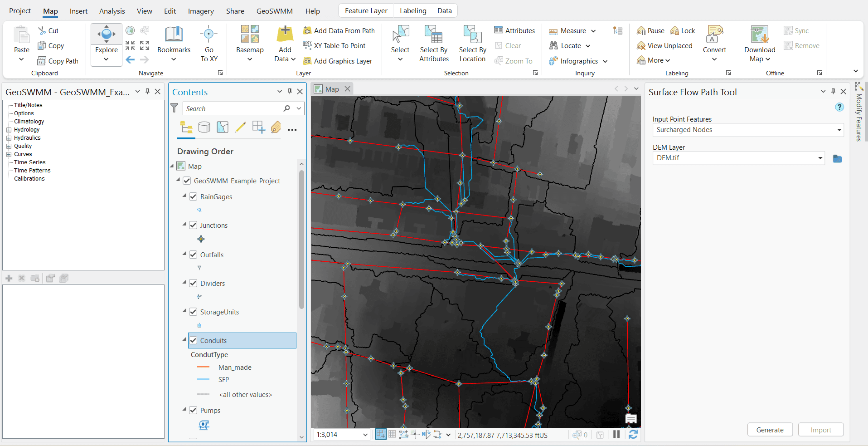Open the GeoSWMM menu
Screen dimensions: 868x446
[274, 10]
